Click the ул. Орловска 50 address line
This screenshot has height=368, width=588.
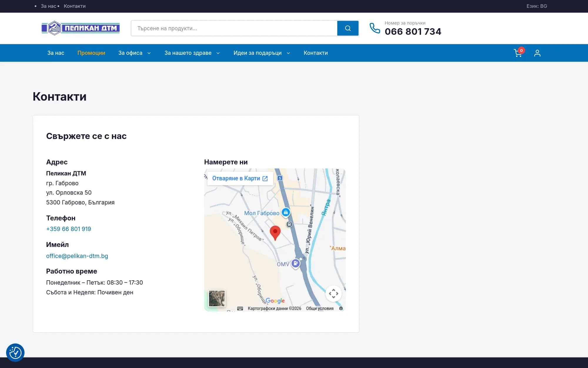(69, 193)
